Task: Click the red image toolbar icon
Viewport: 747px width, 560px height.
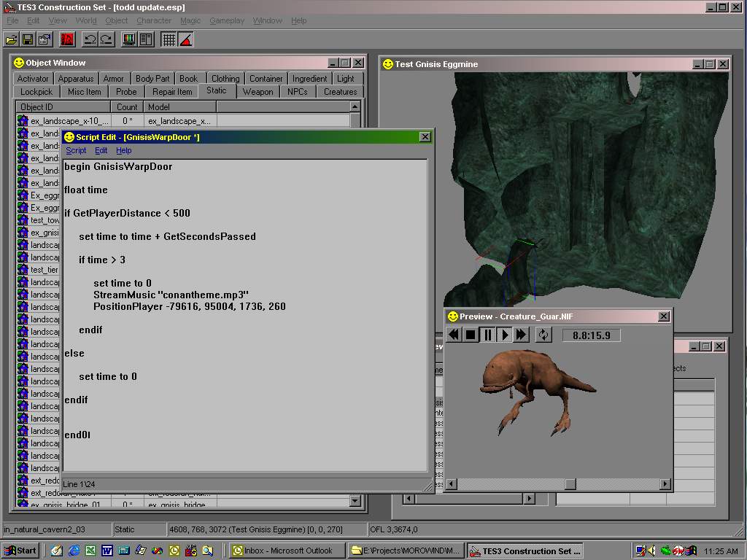Action: (x=67, y=39)
